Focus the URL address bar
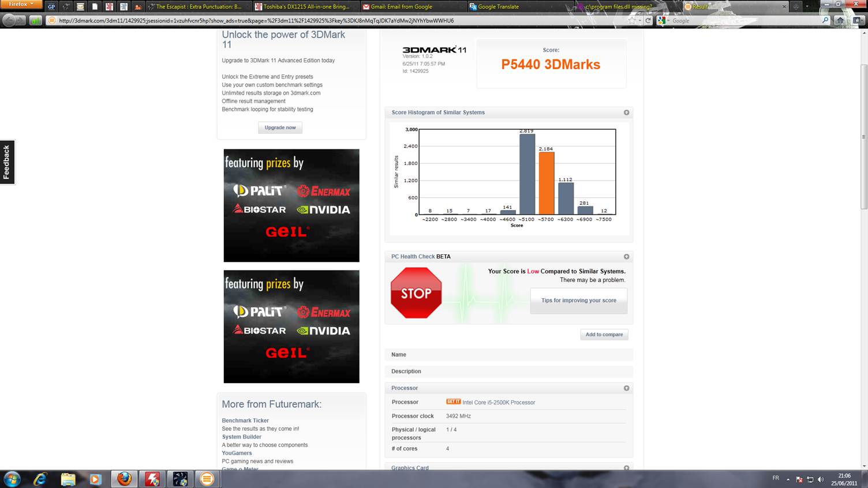 coord(341,21)
